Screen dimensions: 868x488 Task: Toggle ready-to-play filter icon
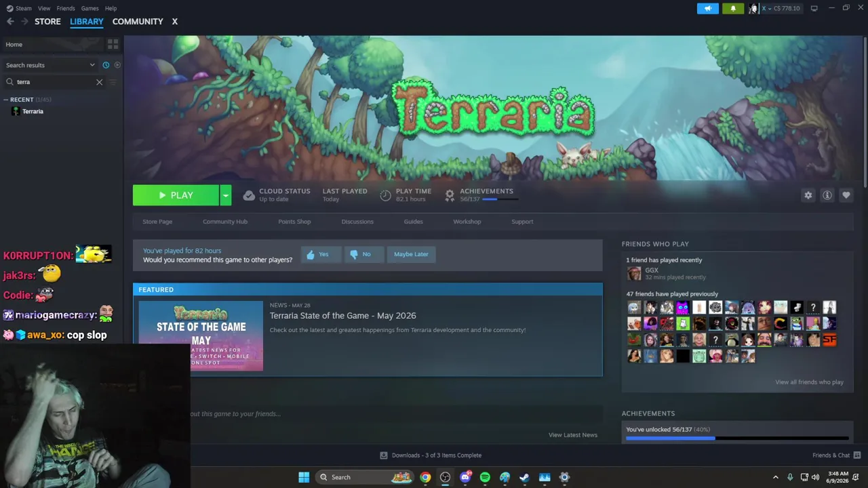(117, 65)
